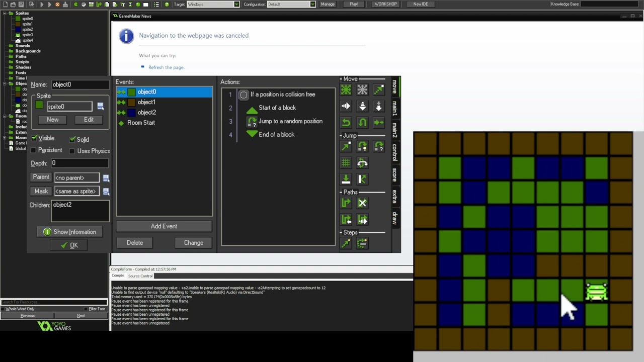Image resolution: width=644 pixels, height=362 pixels.
Task: Open the Parent object selector icon
Action: tap(106, 178)
